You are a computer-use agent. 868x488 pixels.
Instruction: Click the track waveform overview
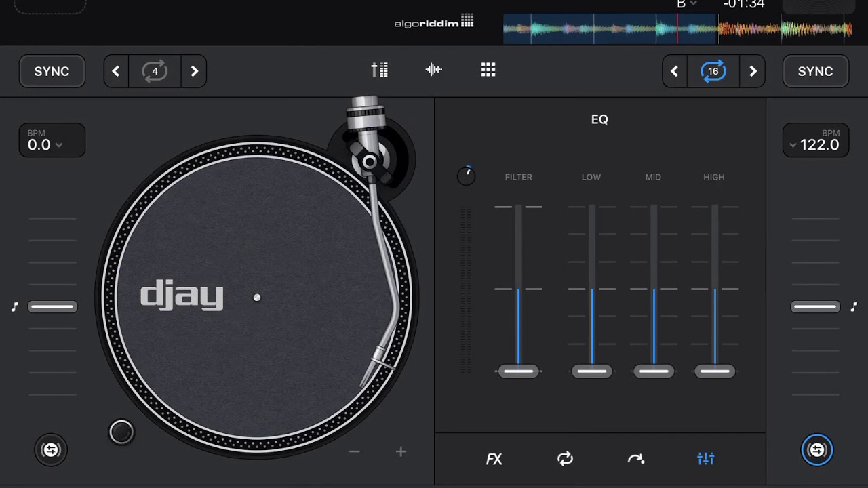[678, 28]
